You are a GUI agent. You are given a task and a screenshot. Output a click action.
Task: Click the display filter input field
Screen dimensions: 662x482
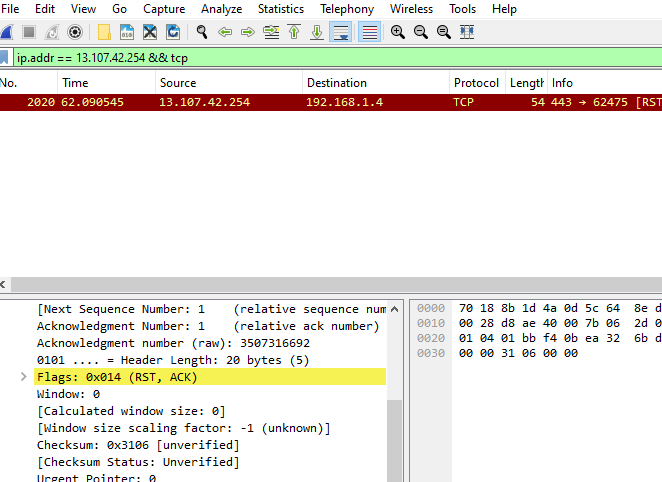(x=338, y=58)
